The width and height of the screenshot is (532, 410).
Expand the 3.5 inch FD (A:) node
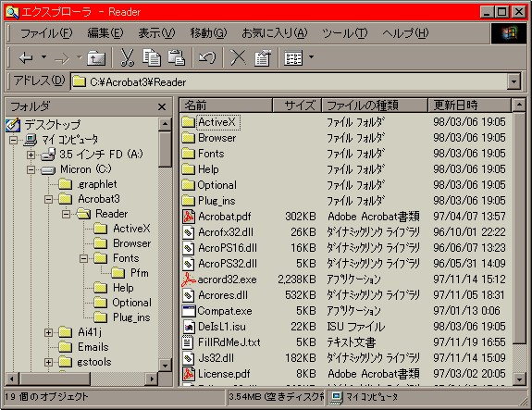(x=31, y=155)
